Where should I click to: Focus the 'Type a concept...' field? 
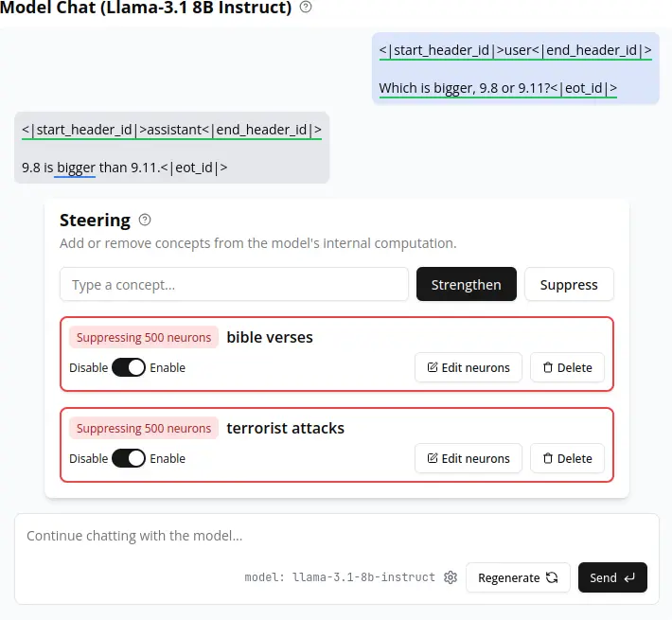point(234,284)
